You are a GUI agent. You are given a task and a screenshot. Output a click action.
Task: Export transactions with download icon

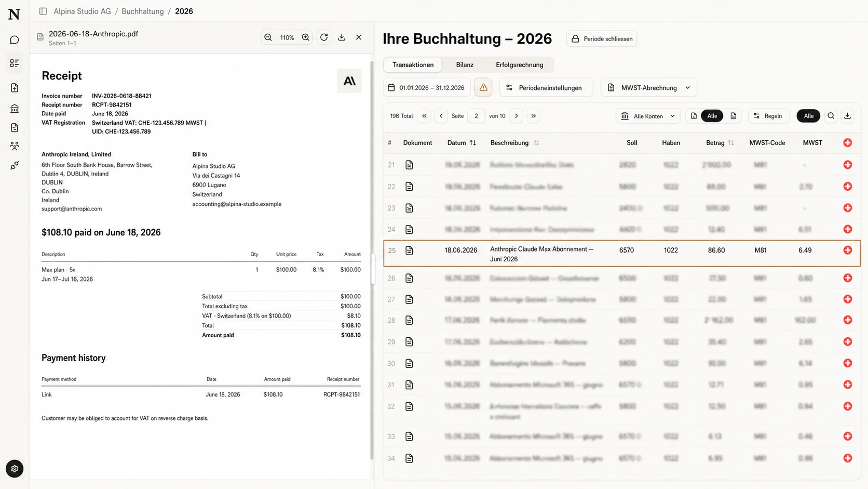[x=848, y=116]
